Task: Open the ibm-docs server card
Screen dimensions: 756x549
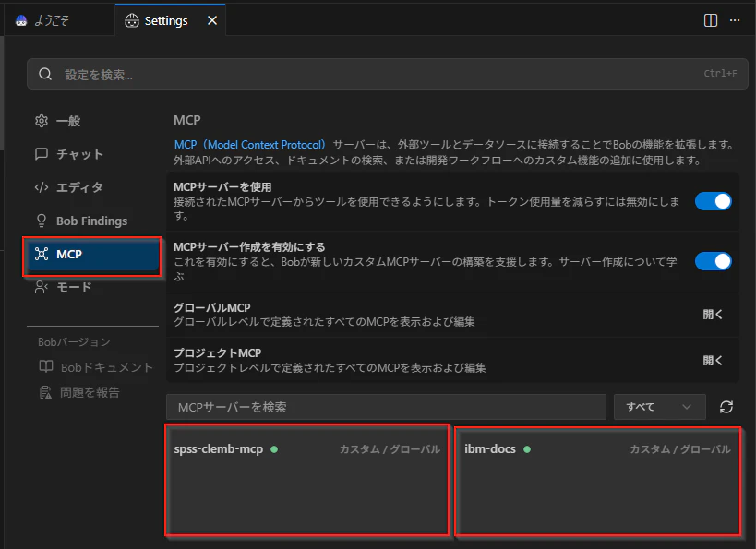Action: coord(598,481)
